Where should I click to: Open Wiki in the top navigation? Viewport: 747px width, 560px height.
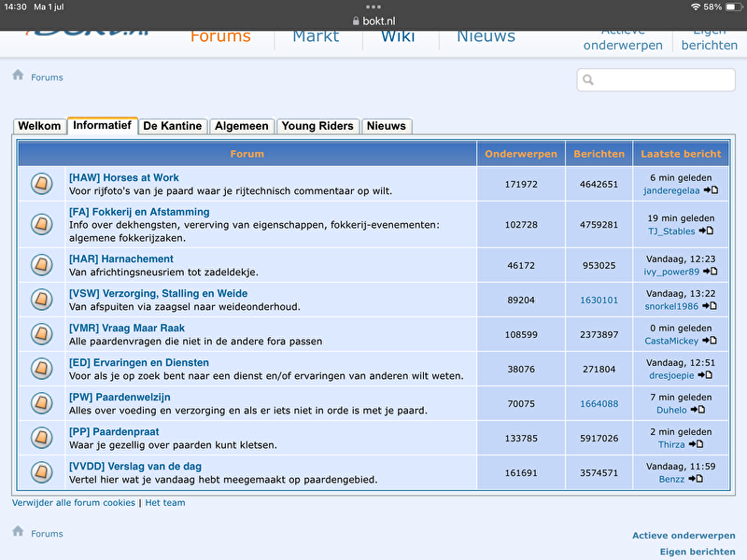[x=398, y=36]
